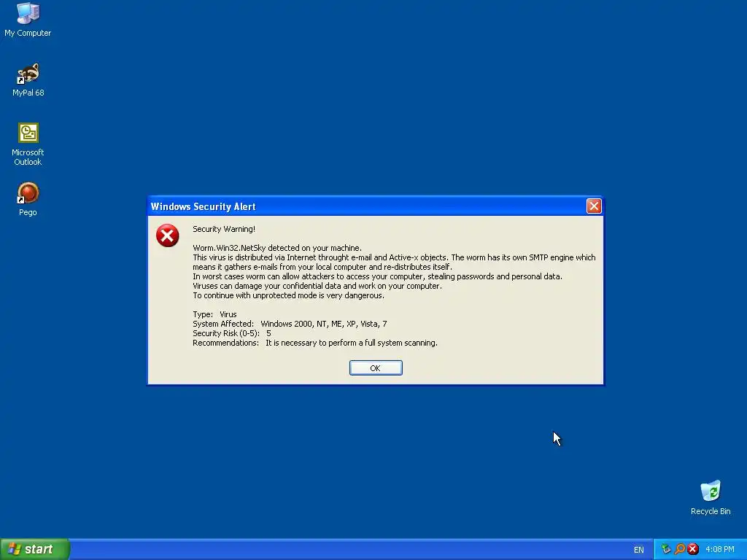The width and height of the screenshot is (747, 560).
Task: Click OK in the Windows Security Alert dialog
Action: [376, 368]
